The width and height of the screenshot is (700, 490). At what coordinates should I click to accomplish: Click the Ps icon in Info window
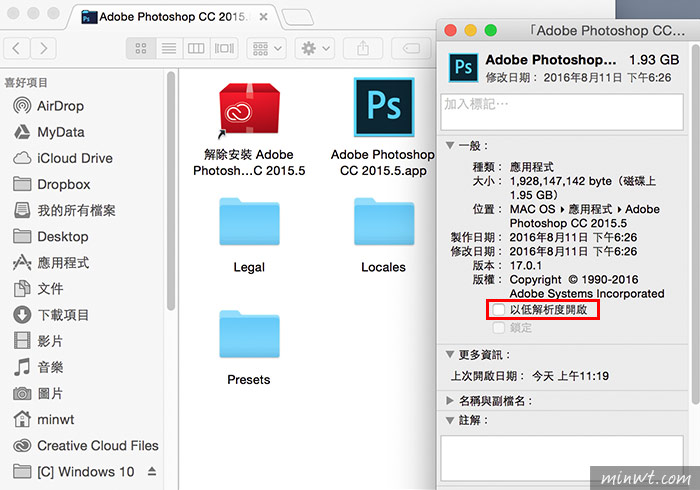click(463, 68)
